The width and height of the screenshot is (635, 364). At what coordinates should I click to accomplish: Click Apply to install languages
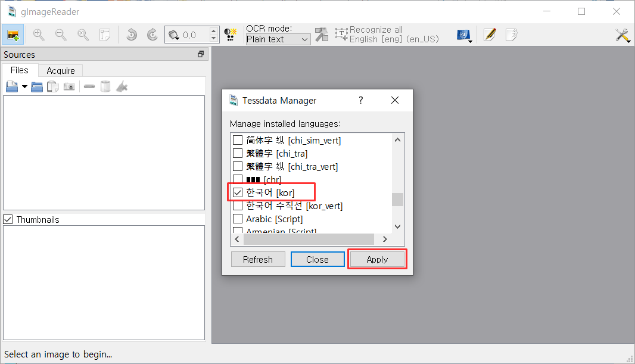coord(377,260)
